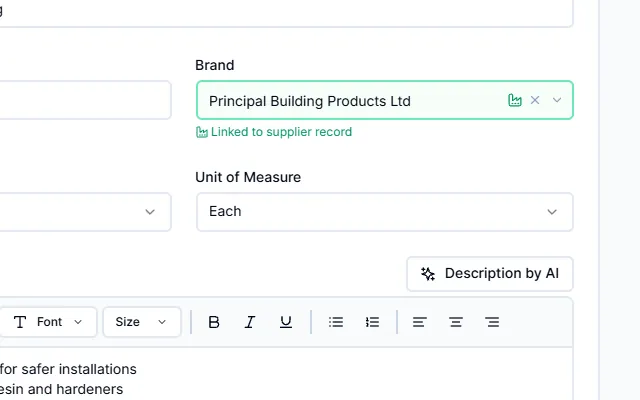Expand the dropdown left of Unit of Measure
This screenshot has width=640, height=400.
84,212
